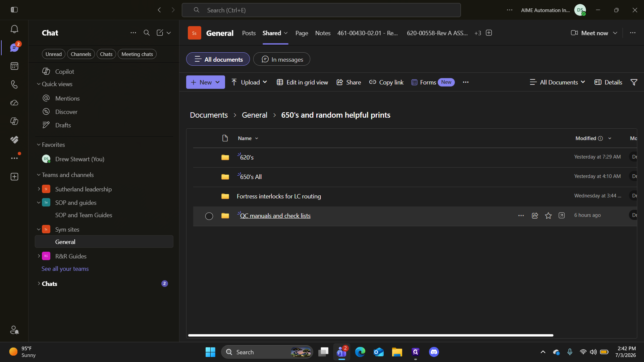Open the Calendar icon in sidebar

click(x=14, y=66)
